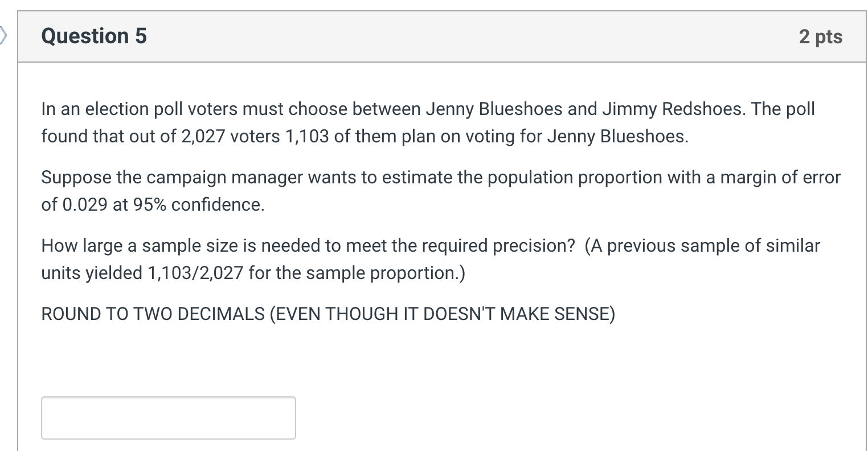
Task: Click the ROUND TO TWO DECIMALS instruction
Action: (x=153, y=314)
